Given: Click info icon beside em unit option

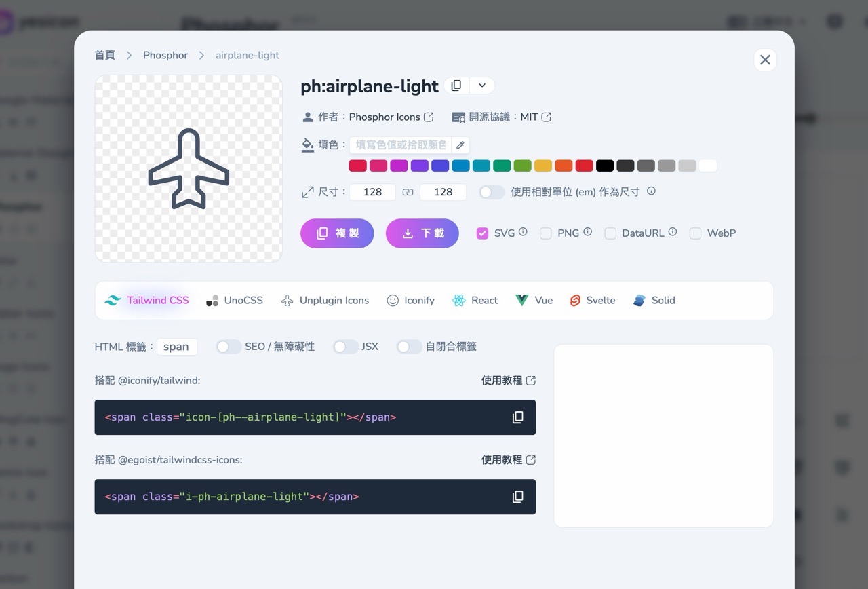Looking at the screenshot, I should point(651,191).
